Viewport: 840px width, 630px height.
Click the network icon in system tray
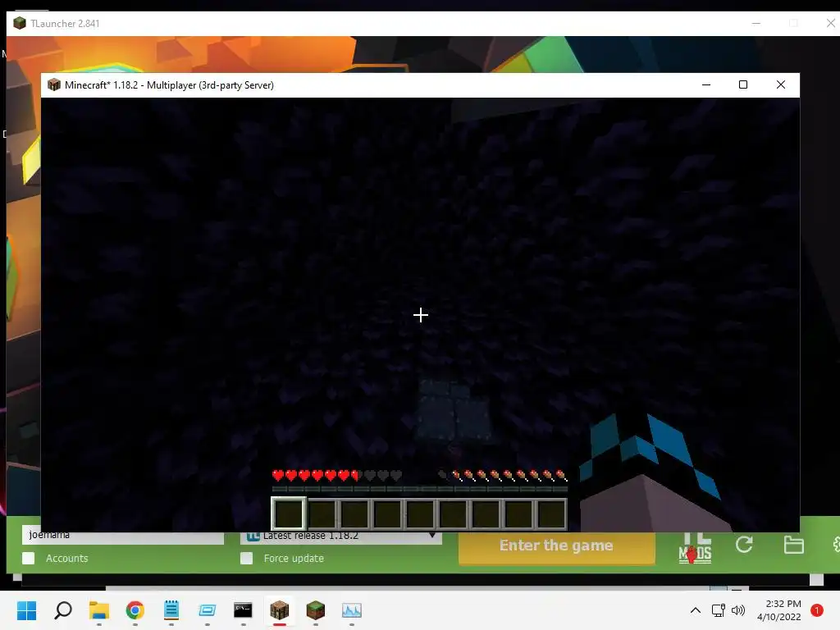(x=718, y=610)
